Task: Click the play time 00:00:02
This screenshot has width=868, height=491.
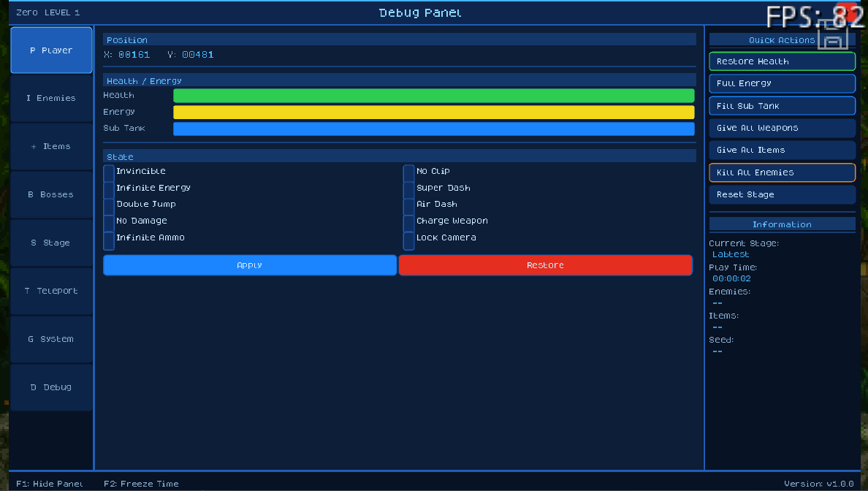Action: pos(732,279)
